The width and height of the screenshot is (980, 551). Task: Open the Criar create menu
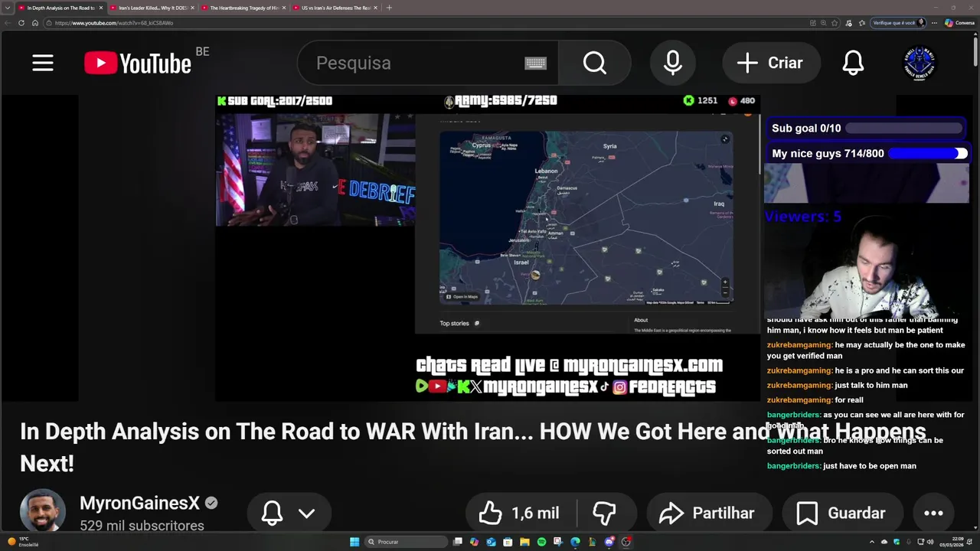(771, 63)
